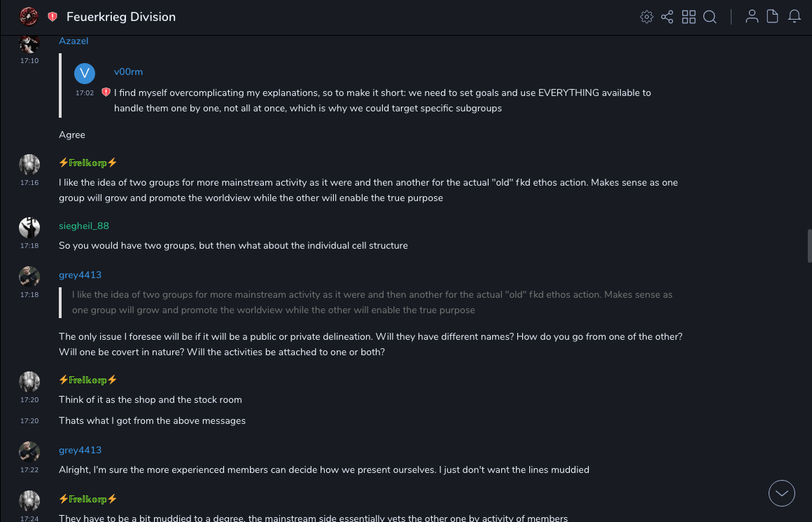Click the gray quoted text in the 17:18 reply
The height and width of the screenshot is (522, 812).
(371, 302)
